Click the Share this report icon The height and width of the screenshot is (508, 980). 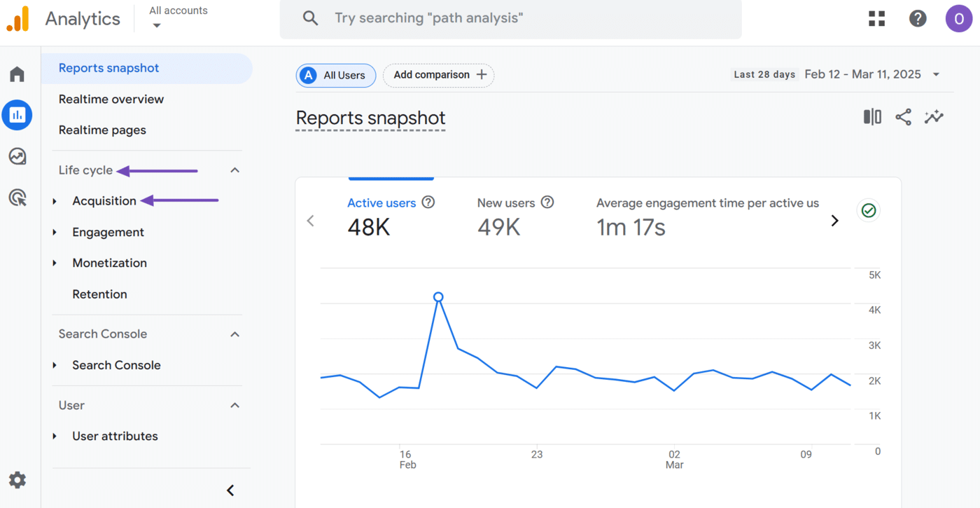point(903,117)
